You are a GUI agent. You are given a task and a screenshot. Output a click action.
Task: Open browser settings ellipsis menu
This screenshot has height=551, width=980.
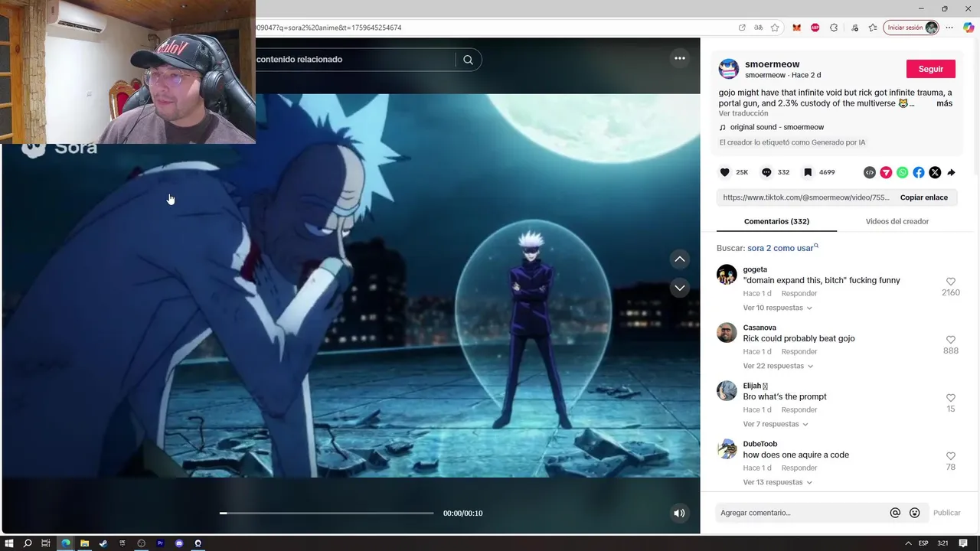click(x=949, y=28)
